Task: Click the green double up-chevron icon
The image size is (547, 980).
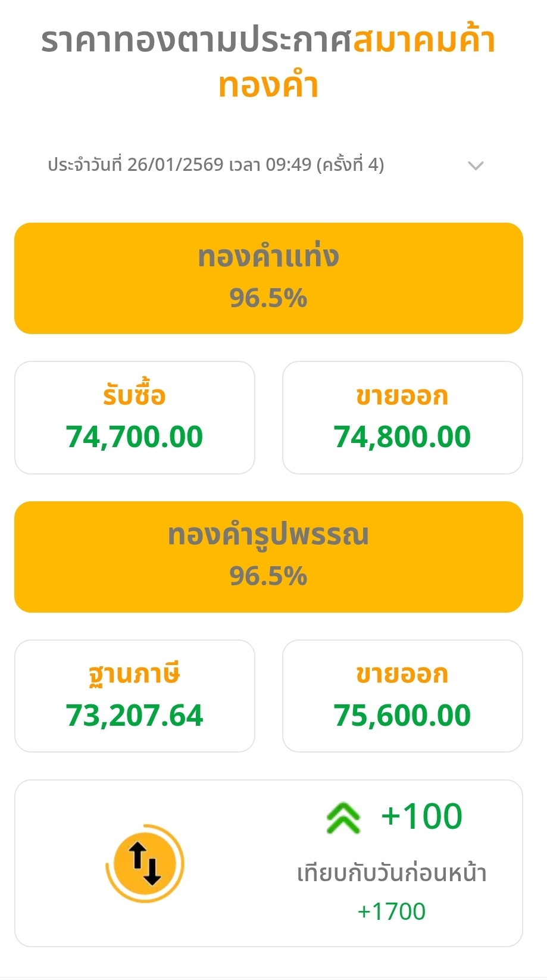Action: click(x=343, y=818)
